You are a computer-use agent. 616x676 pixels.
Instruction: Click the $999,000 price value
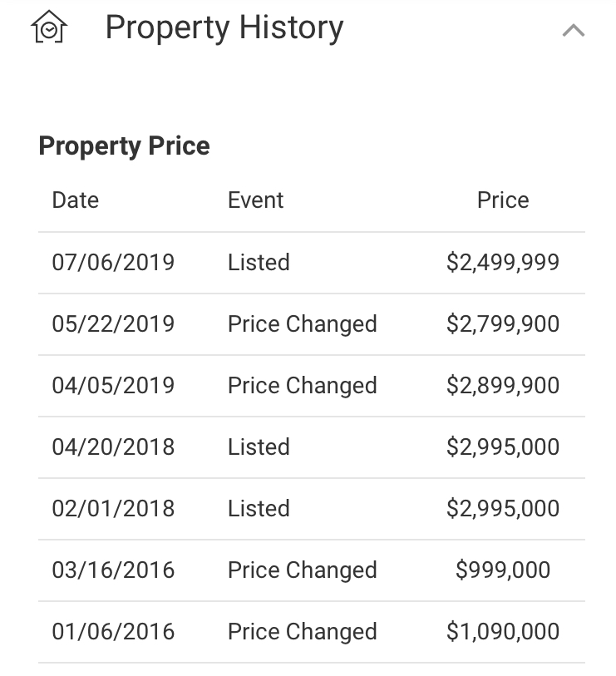(x=502, y=570)
